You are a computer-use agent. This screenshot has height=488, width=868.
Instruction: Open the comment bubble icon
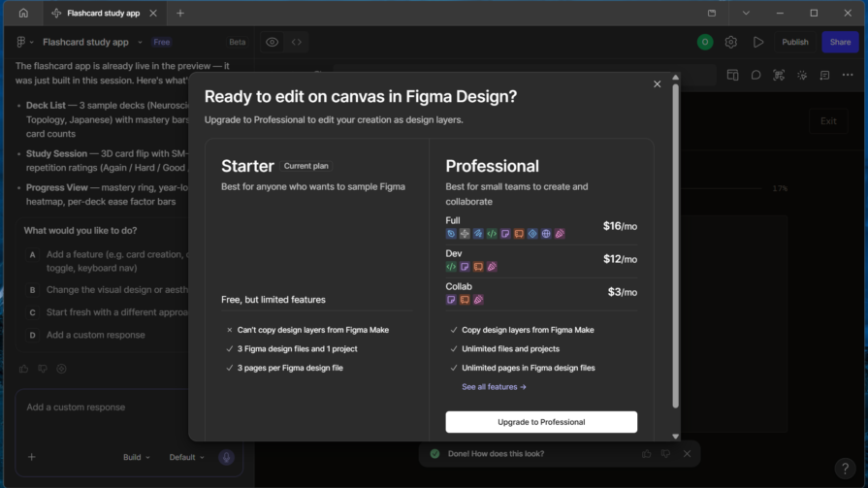click(755, 76)
